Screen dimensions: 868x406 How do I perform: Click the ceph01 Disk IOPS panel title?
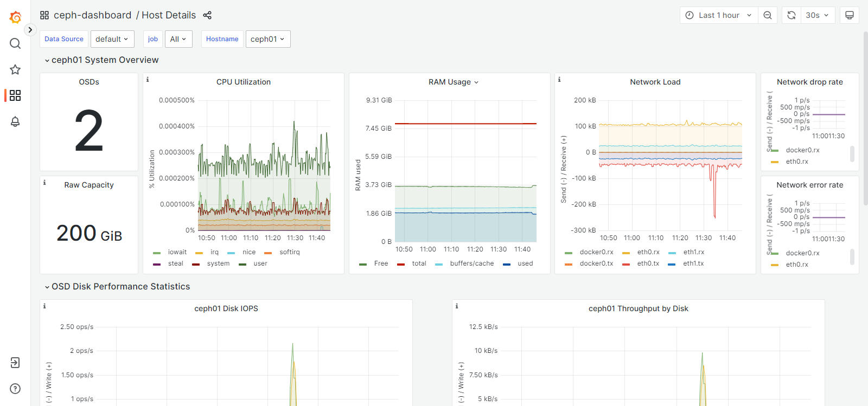point(226,308)
